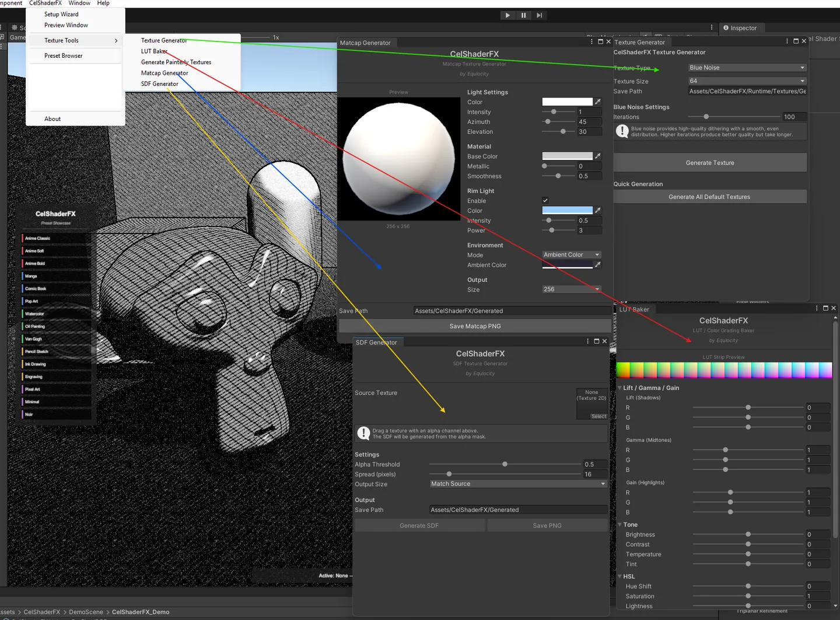Collapse the Tone section in LUT Baker
The width and height of the screenshot is (840, 620).
pyautogui.click(x=619, y=525)
